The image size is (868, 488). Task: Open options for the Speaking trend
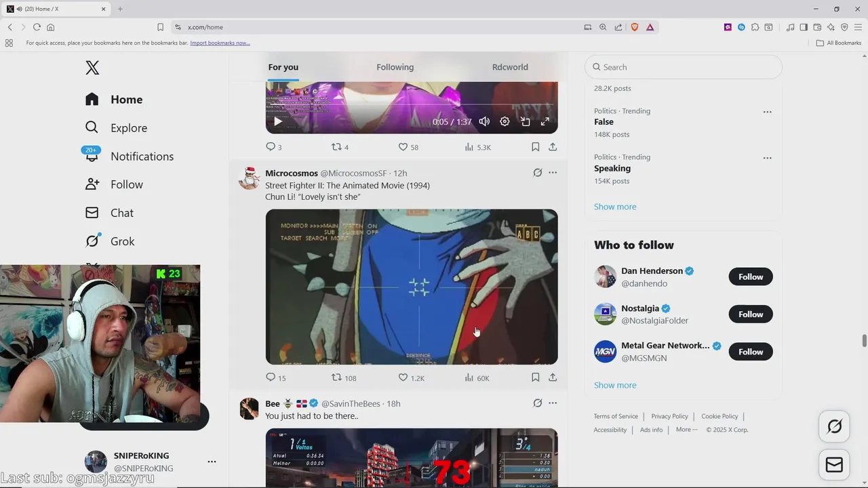coord(767,158)
